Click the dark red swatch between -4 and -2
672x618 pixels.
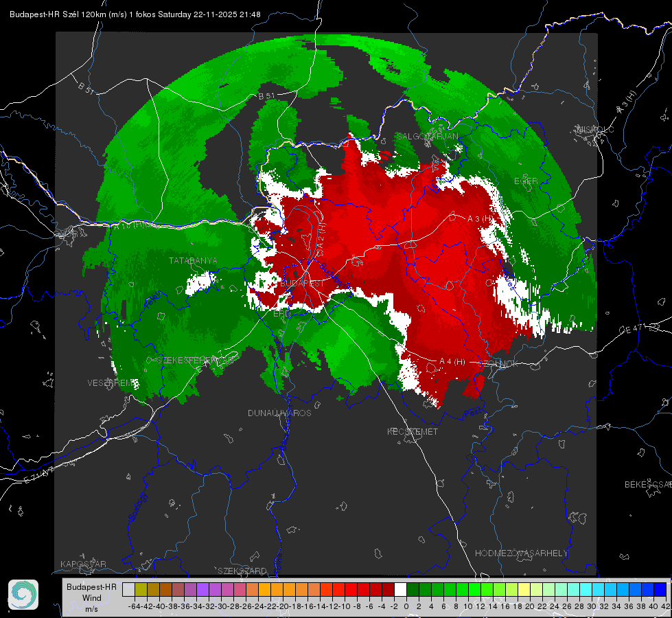coord(388,589)
